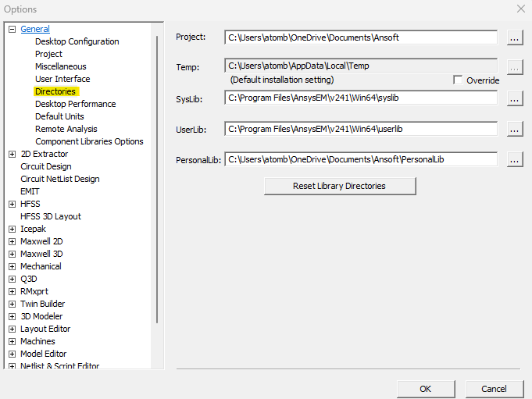The image size is (532, 399).
Task: Select Desktop Configuration in the tree
Action: [77, 41]
